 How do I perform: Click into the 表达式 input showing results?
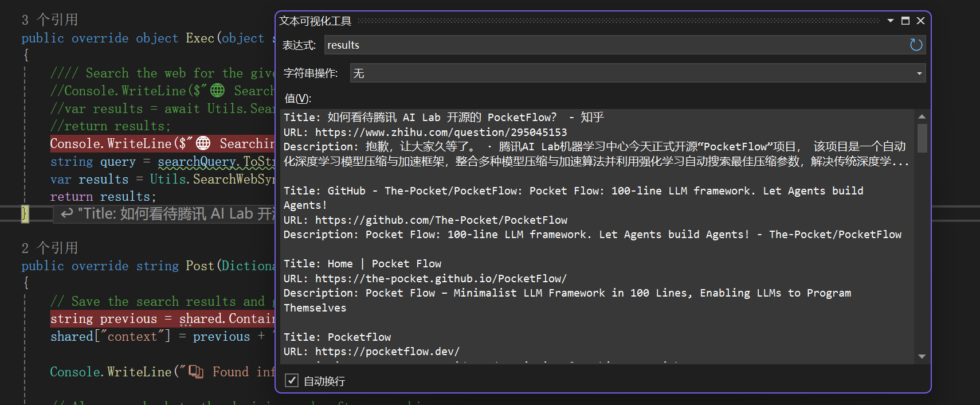click(x=613, y=45)
